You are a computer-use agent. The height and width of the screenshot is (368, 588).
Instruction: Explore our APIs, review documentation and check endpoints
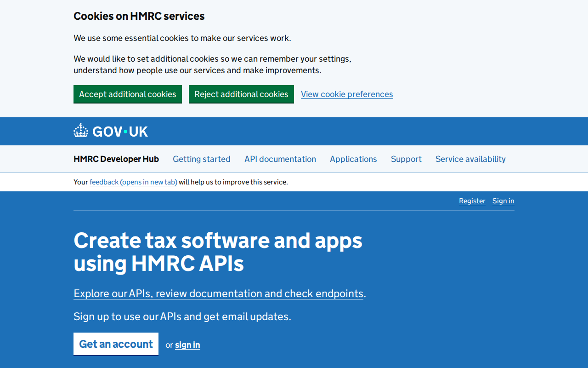coord(218,293)
